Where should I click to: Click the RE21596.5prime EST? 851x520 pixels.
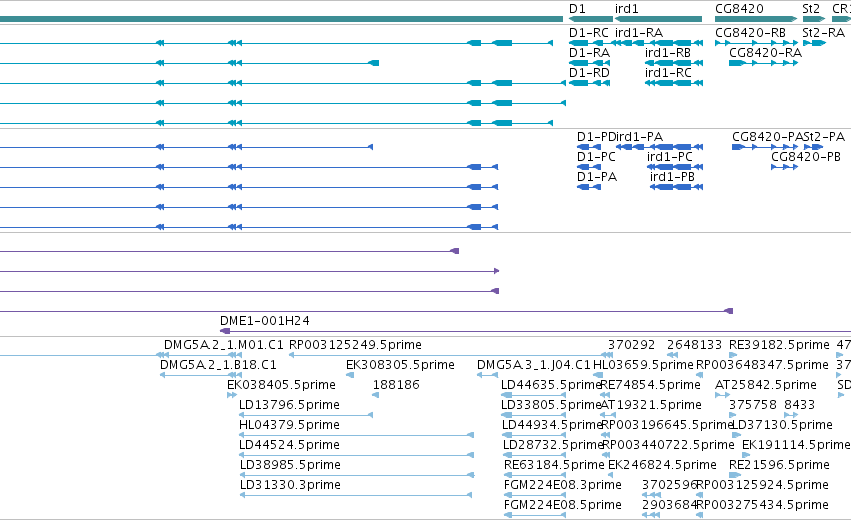779,465
